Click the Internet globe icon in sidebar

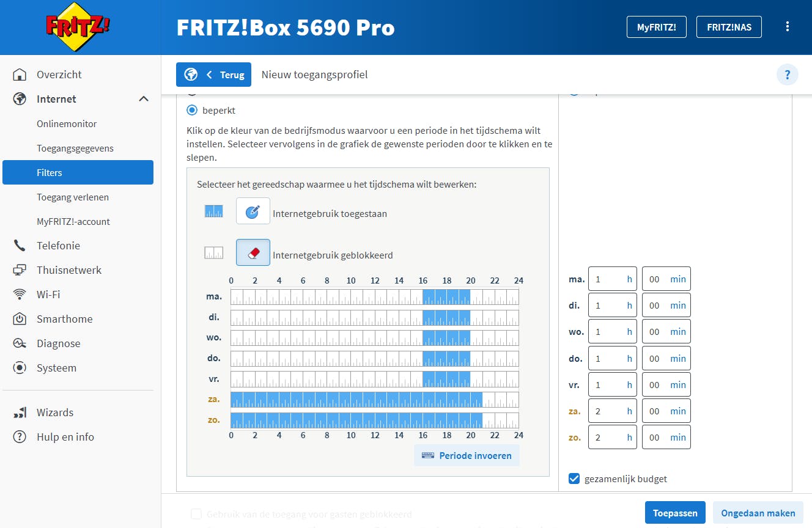click(20, 99)
